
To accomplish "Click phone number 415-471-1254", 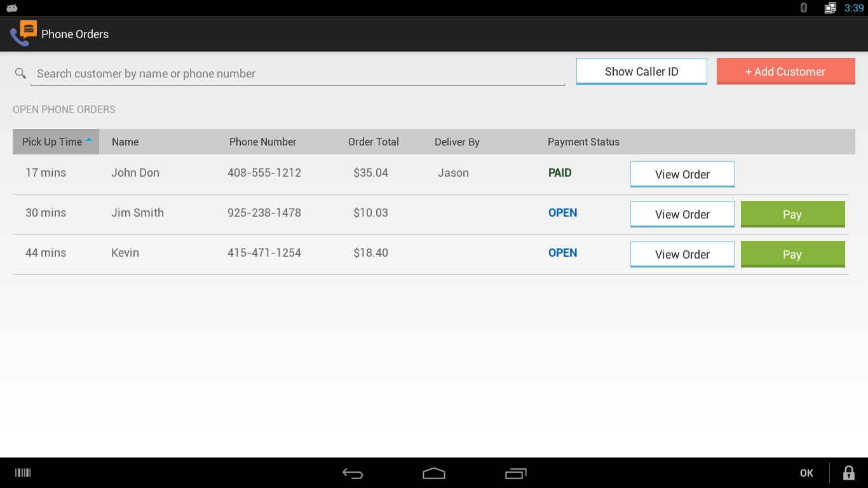I will point(264,253).
